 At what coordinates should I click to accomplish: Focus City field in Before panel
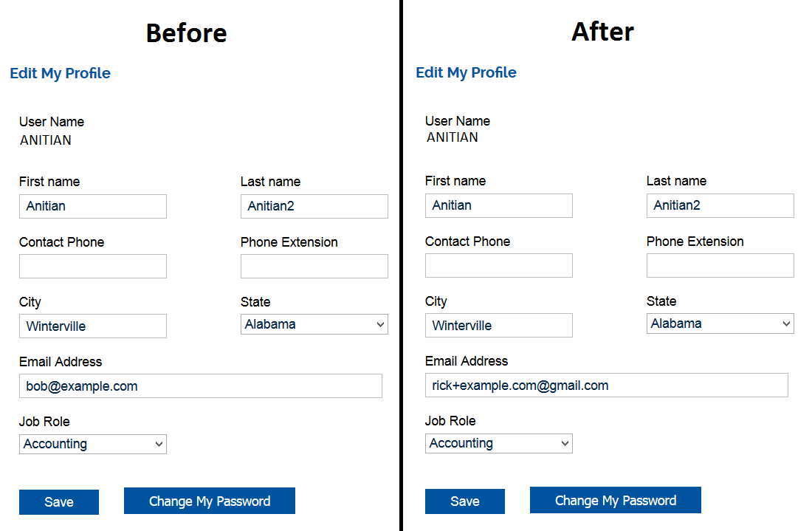point(92,326)
